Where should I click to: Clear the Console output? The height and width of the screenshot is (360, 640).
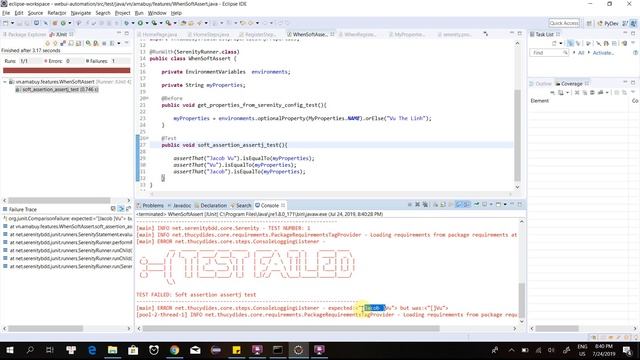coord(436,204)
